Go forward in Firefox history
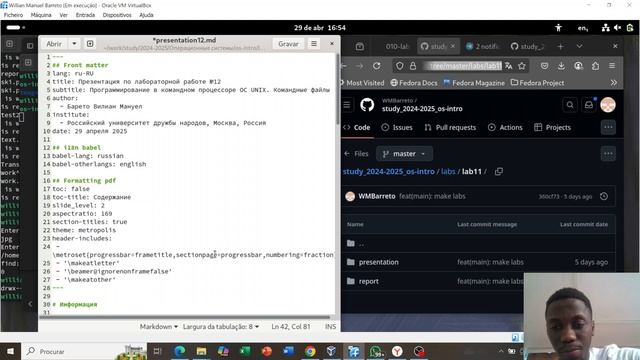Viewport: 640px width, 360px height. click(x=360, y=66)
